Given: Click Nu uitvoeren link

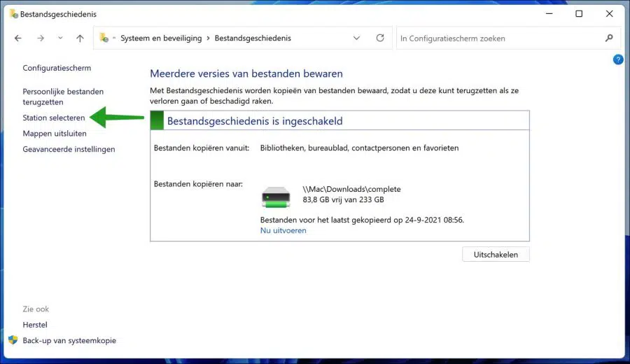Looking at the screenshot, I should [x=283, y=230].
